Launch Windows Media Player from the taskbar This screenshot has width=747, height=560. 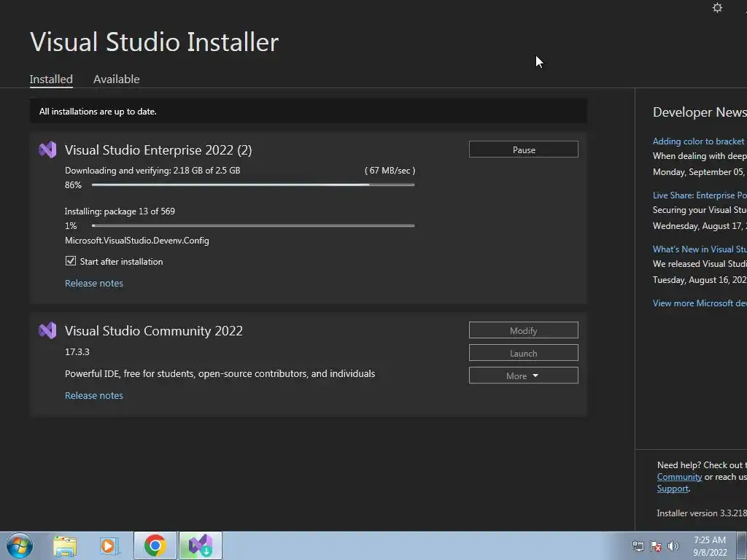pyautogui.click(x=109, y=546)
